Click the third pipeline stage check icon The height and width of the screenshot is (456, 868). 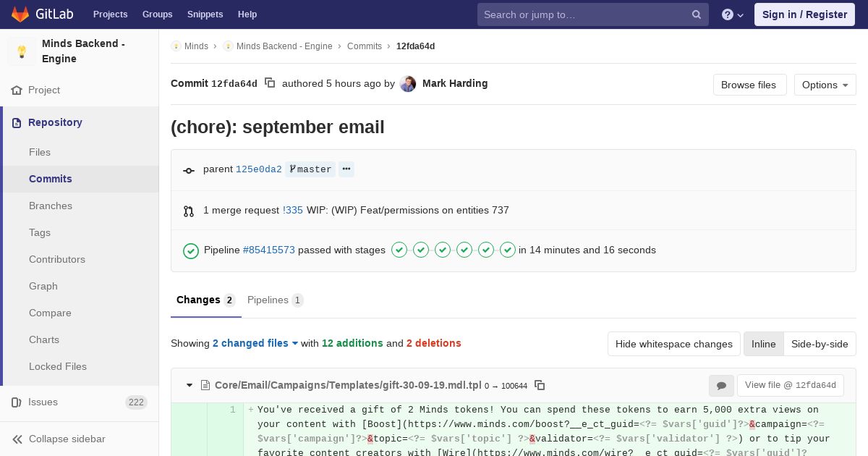[443, 250]
